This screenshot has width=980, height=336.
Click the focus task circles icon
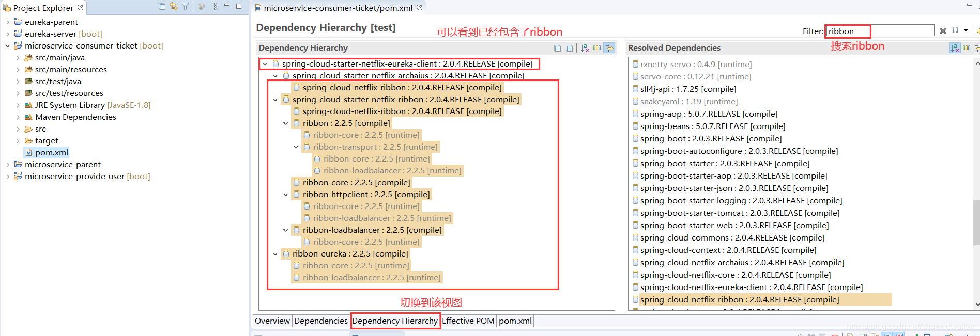point(202,7)
